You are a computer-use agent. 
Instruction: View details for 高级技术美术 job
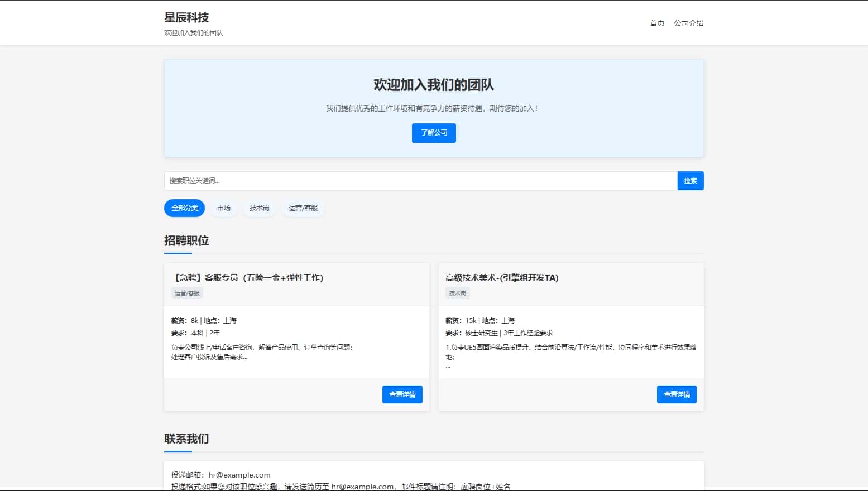click(677, 394)
